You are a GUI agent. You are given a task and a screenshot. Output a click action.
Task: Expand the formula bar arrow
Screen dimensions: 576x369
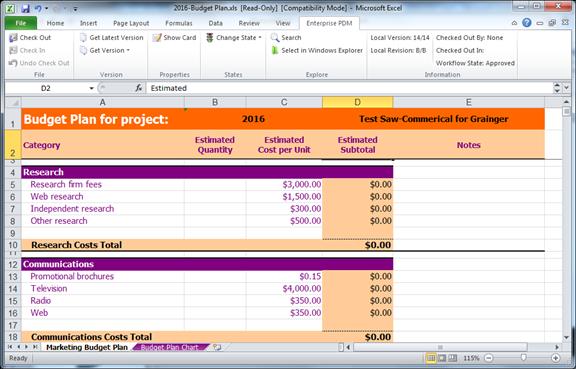pos(566,88)
